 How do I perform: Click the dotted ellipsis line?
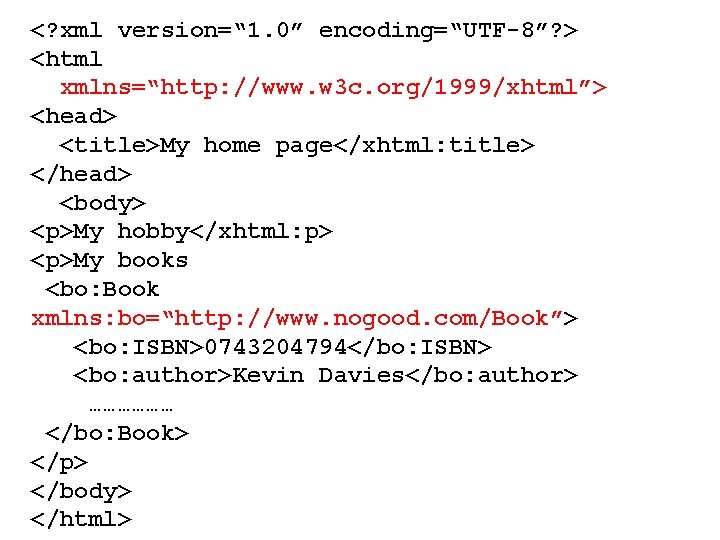(131, 408)
